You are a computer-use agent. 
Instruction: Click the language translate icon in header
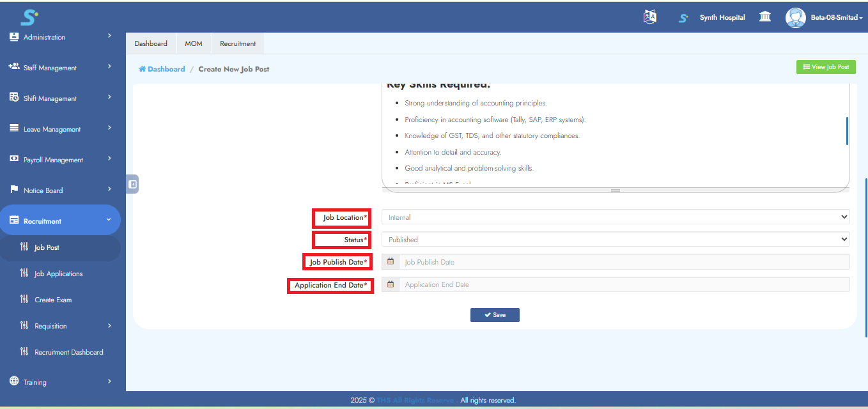click(649, 17)
